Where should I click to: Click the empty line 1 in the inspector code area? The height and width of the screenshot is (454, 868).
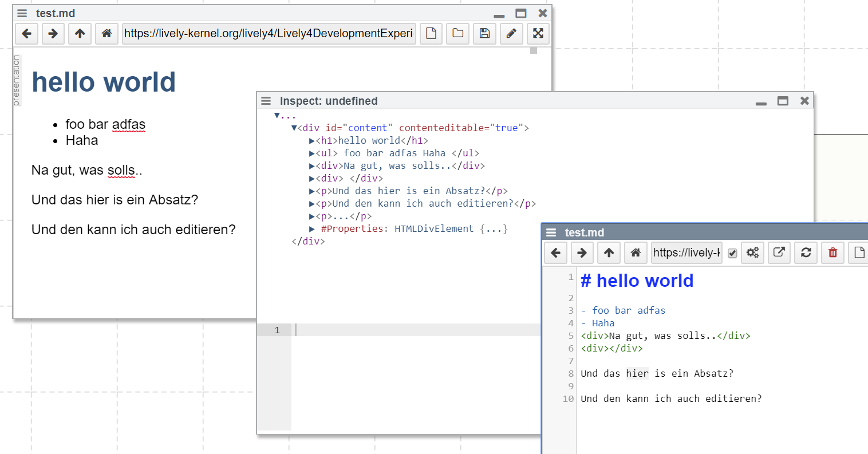(412, 330)
